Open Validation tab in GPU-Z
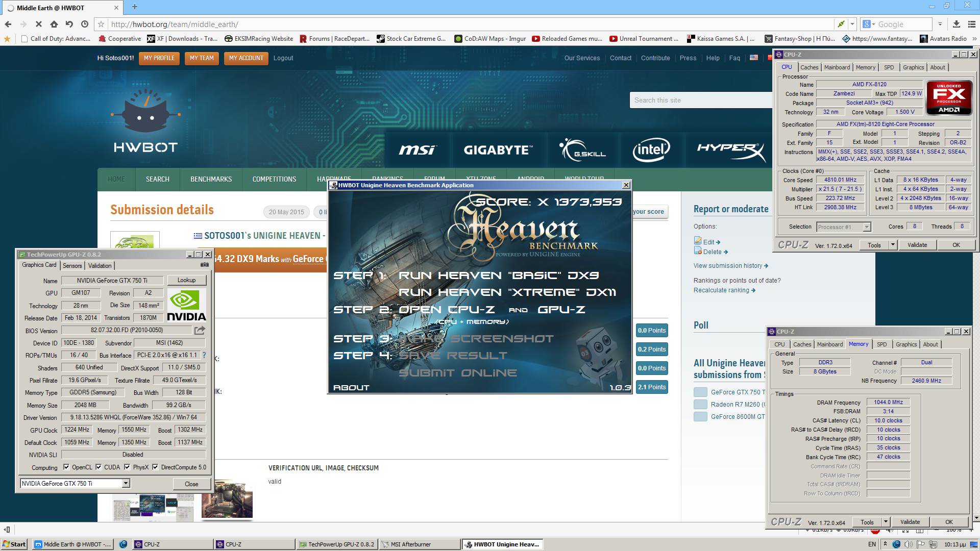 coord(100,266)
